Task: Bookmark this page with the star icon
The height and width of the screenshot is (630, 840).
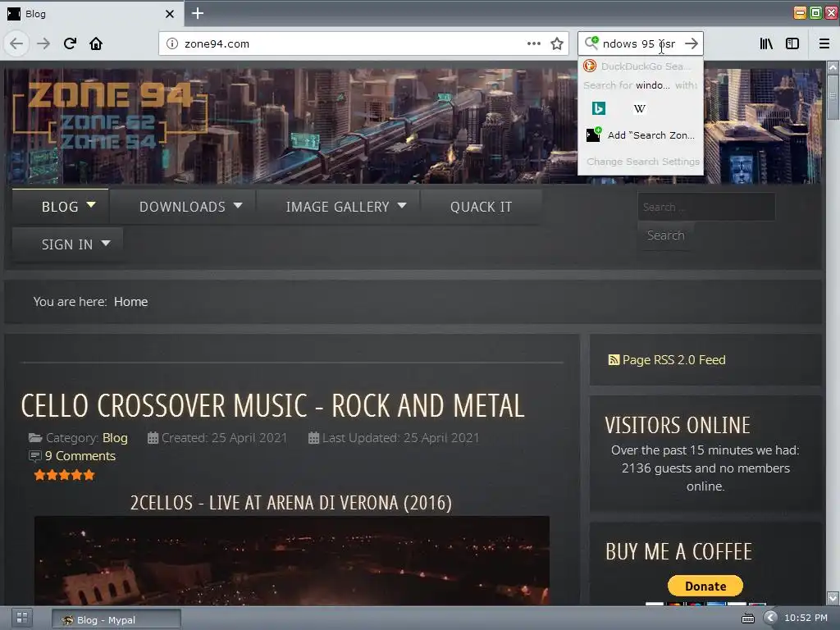Action: click(557, 43)
